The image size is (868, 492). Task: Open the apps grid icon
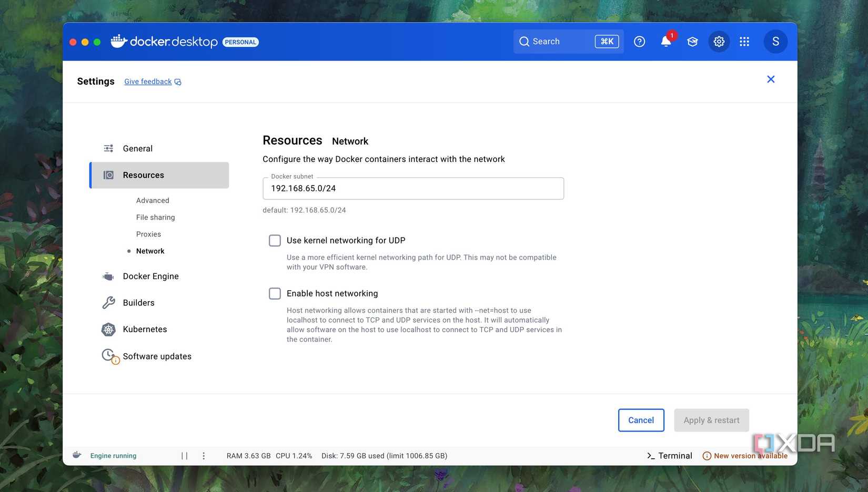(744, 42)
